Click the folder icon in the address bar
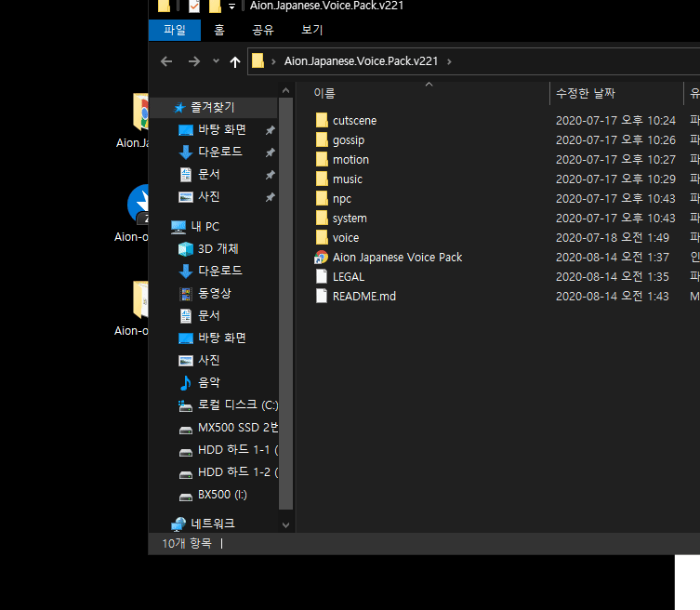This screenshot has width=700, height=610. (x=258, y=60)
